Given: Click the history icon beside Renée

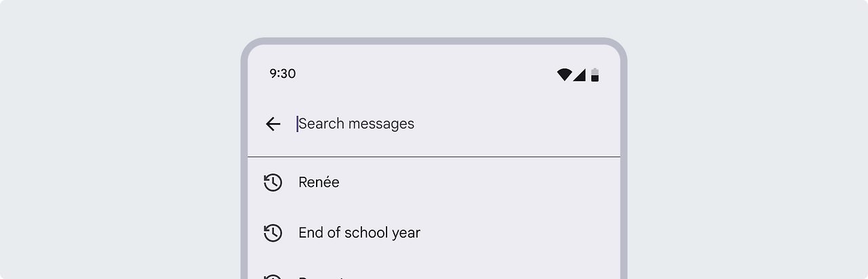Looking at the screenshot, I should [273, 182].
